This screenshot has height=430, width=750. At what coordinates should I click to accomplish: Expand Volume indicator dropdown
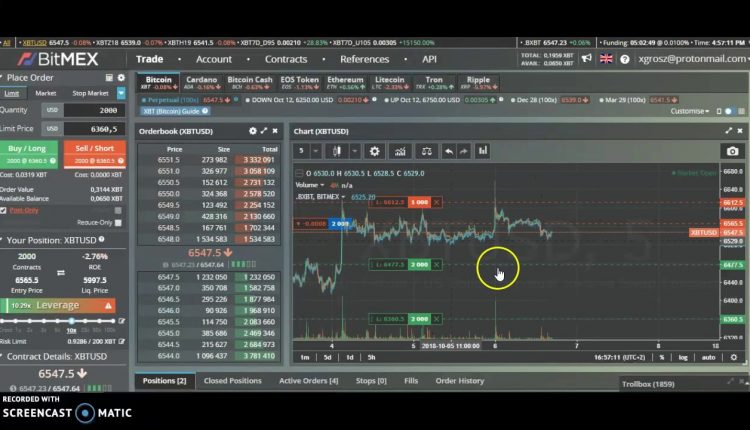tap(322, 185)
